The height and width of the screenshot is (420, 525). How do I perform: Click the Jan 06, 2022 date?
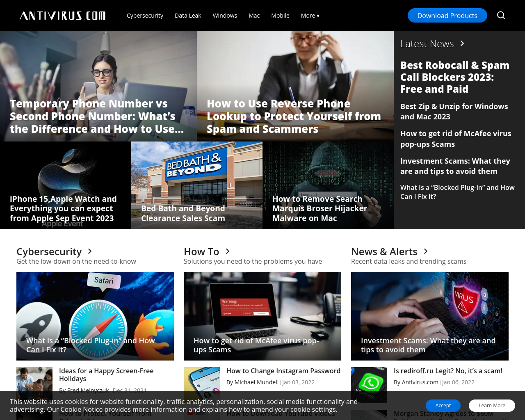458,382
